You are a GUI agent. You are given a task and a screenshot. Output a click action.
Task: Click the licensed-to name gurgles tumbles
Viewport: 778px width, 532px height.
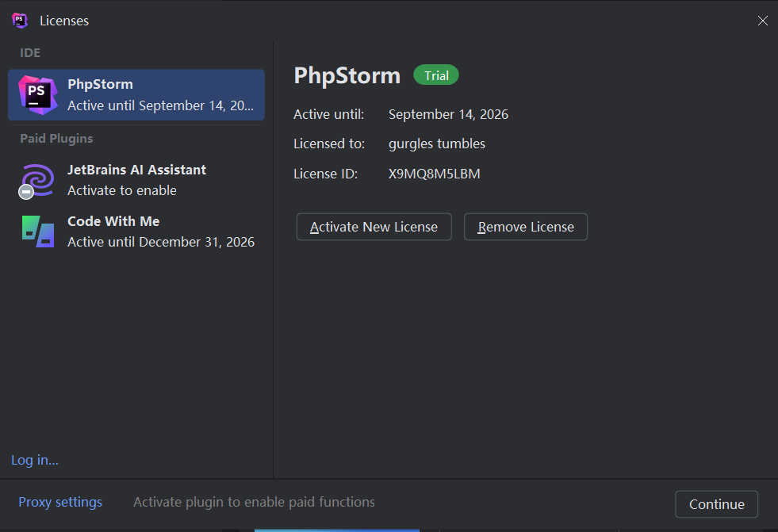(x=436, y=144)
